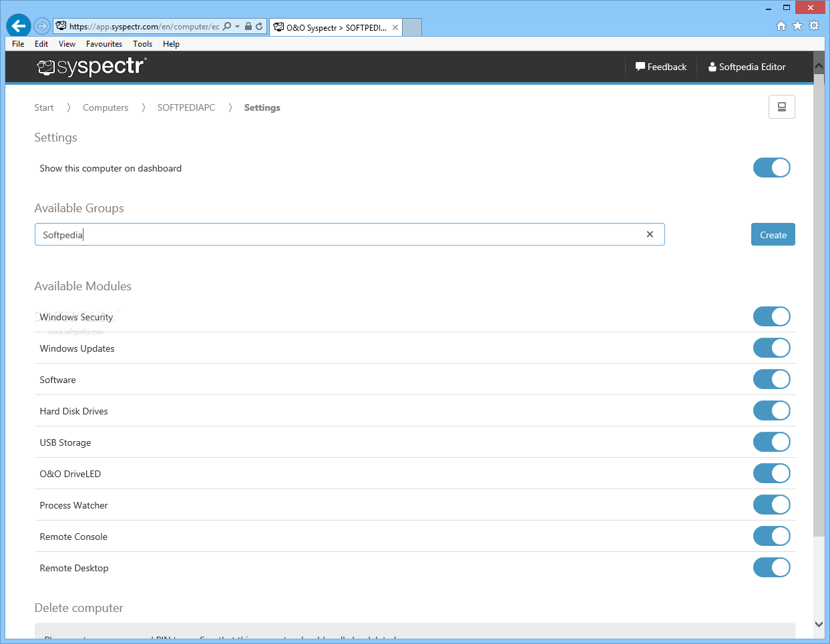Open the View menu
Screen dimensions: 830x644
coord(67,44)
